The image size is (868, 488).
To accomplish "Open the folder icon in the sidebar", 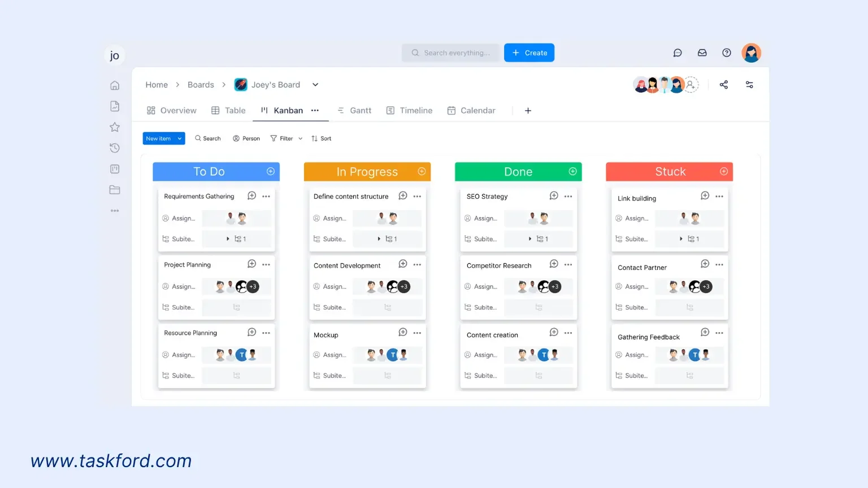I will click(x=115, y=190).
